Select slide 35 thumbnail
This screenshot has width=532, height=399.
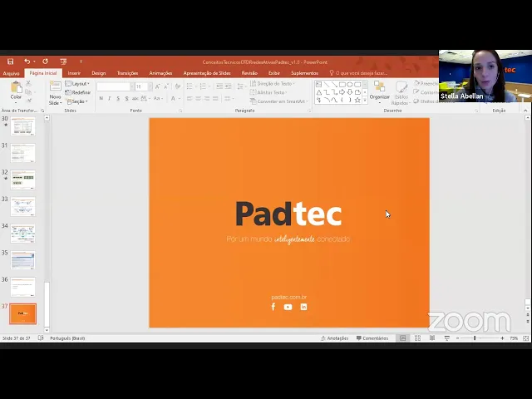pyautogui.click(x=22, y=260)
